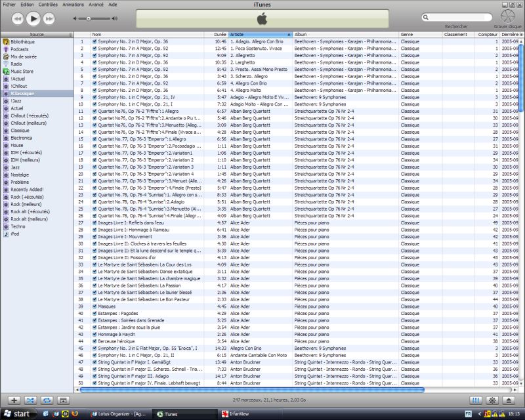The height and width of the screenshot is (420, 525).
Task: Click the previous track rewind button
Action: [17, 19]
